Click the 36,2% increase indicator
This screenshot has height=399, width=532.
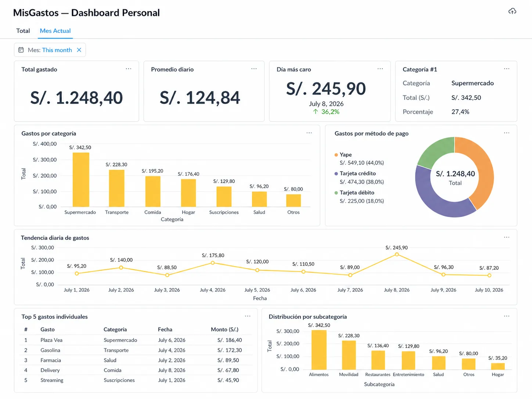tap(326, 112)
